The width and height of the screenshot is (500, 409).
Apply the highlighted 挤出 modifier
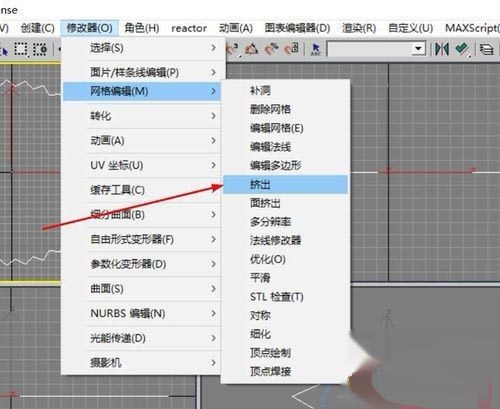[x=285, y=185]
